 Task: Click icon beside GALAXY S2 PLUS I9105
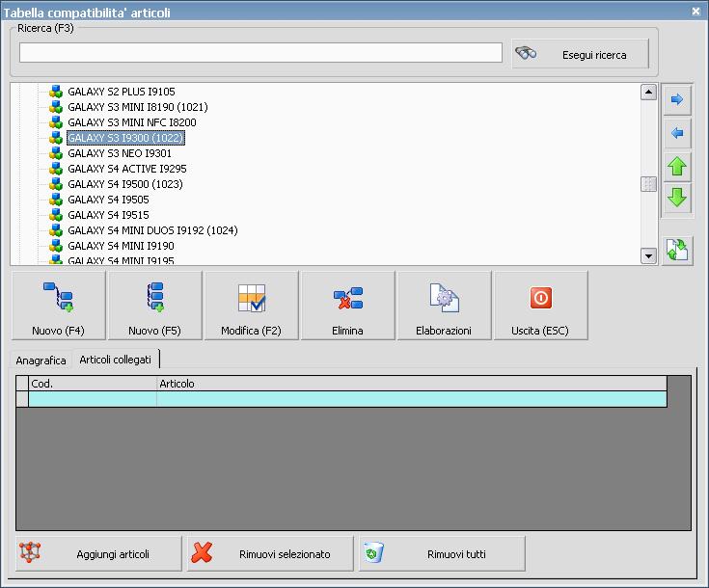click(x=56, y=92)
